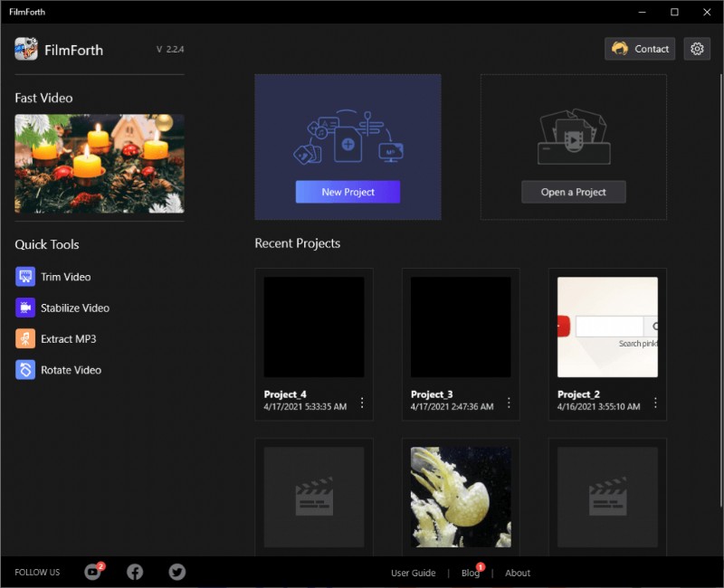Open the User Guide

coord(414,573)
